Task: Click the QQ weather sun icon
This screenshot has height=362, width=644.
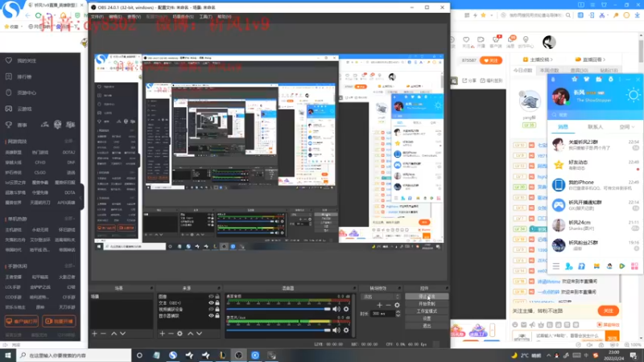Action: coord(633,96)
